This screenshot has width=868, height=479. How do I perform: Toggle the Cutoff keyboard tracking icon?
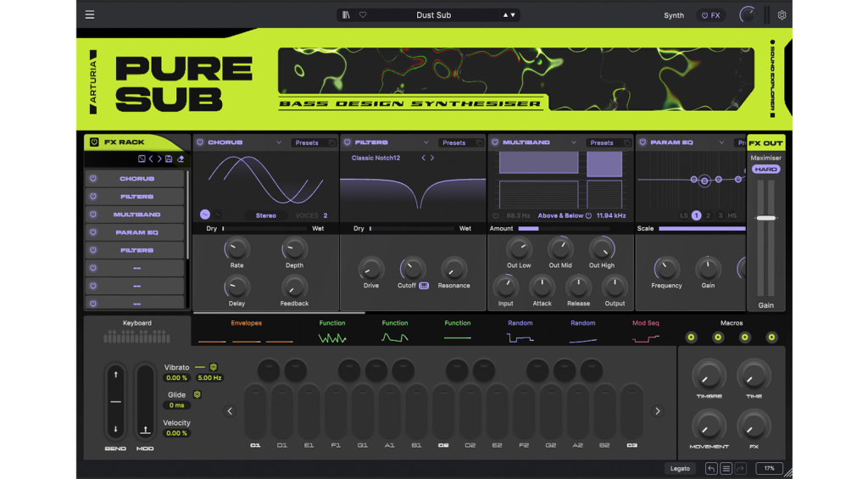pos(424,286)
